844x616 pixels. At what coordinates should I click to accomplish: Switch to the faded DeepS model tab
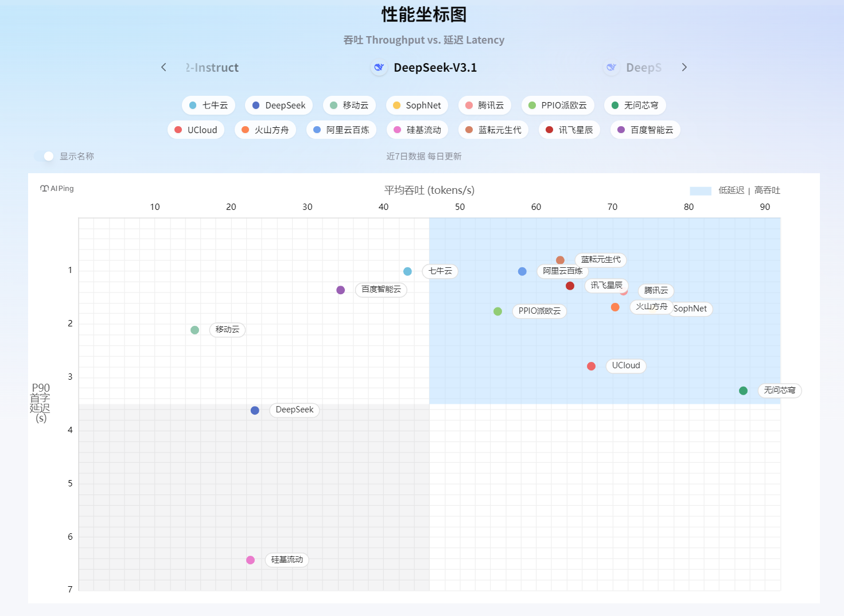633,68
